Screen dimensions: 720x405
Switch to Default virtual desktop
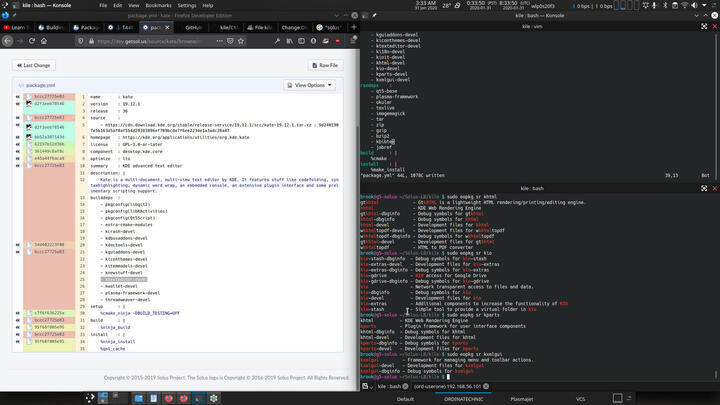tap(405, 399)
